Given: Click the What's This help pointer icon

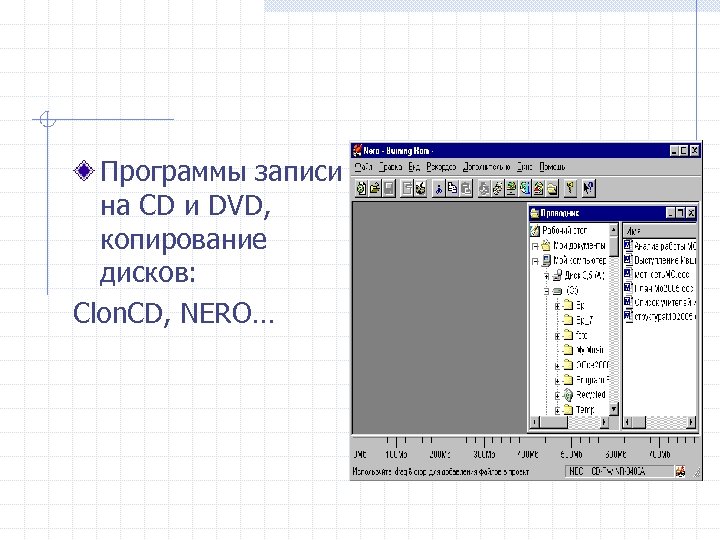Looking at the screenshot, I should click(588, 188).
